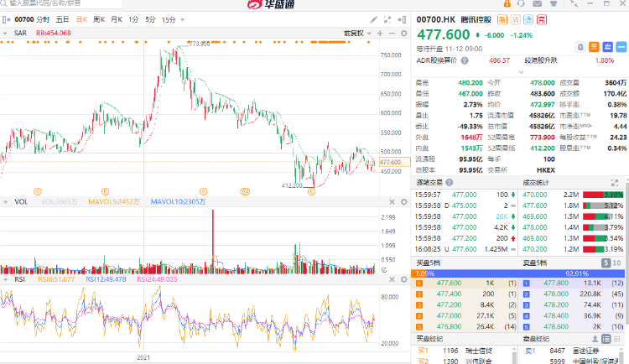Image resolution: width=629 pixels, height=364 pixels.
Task: Open the skin theme shirt icon
Action: (x=554, y=3)
